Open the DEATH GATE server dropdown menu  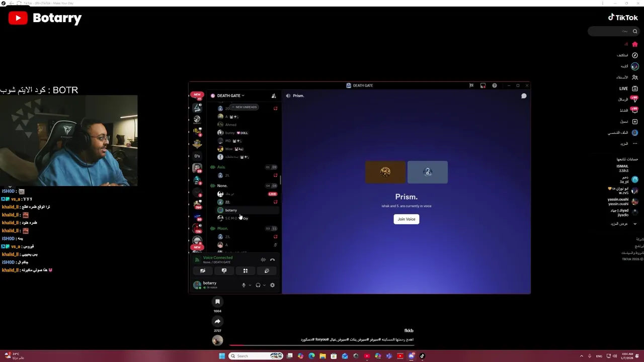tap(231, 96)
